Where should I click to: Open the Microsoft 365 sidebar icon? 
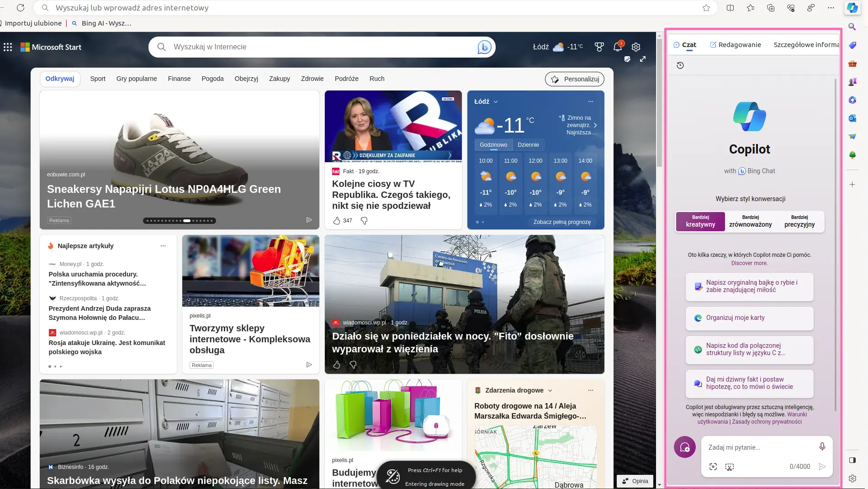tap(852, 100)
